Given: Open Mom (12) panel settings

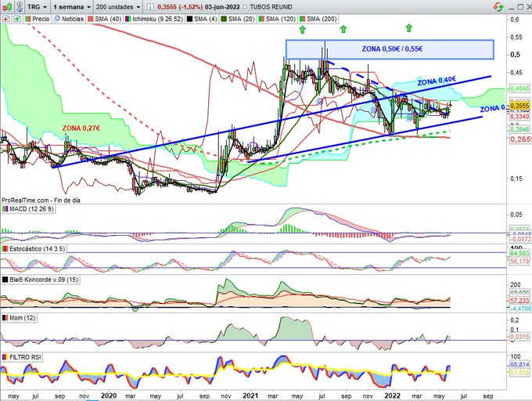Looking at the screenshot, I should click(20, 318).
